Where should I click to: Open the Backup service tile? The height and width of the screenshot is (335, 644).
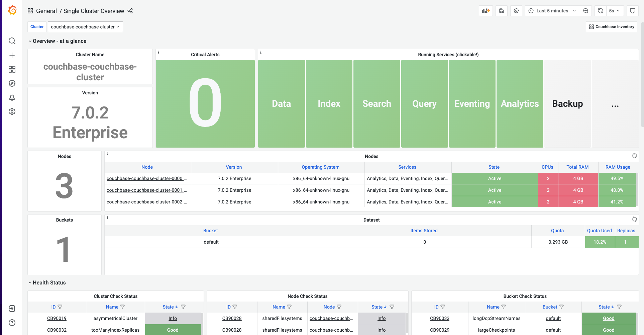pyautogui.click(x=567, y=104)
